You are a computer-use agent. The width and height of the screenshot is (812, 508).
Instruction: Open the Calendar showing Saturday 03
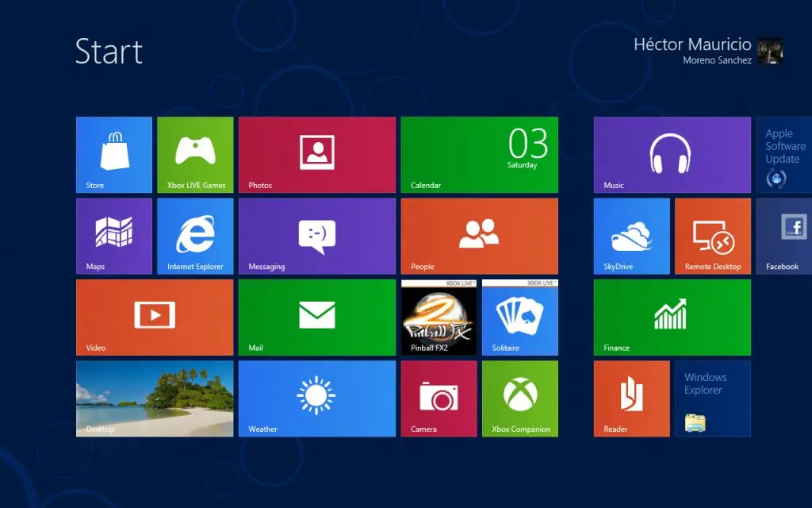coord(479,154)
